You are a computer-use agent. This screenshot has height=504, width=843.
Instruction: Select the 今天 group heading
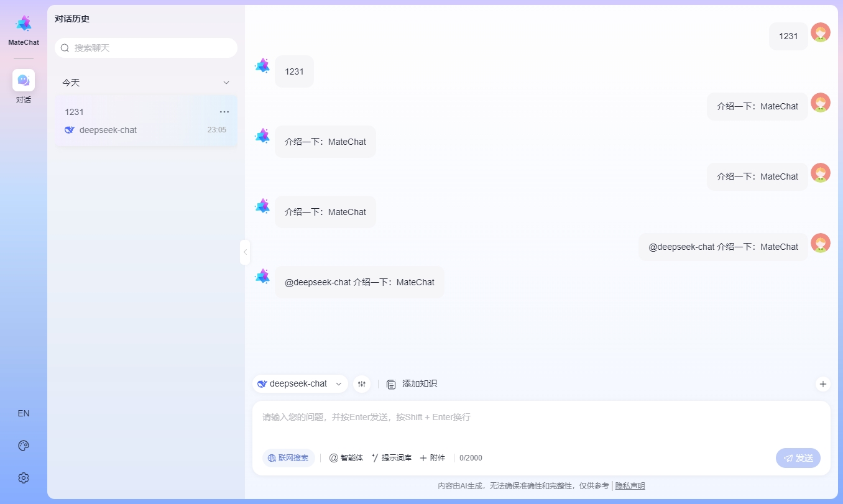(71, 83)
